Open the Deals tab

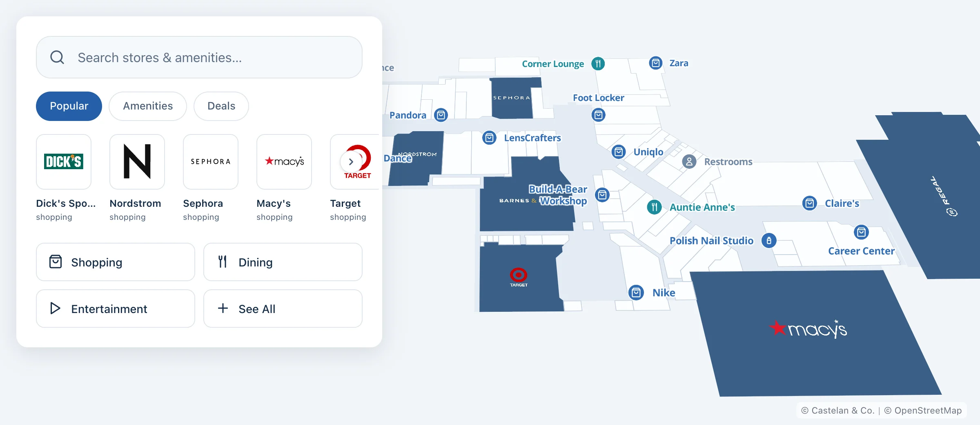pos(221,106)
